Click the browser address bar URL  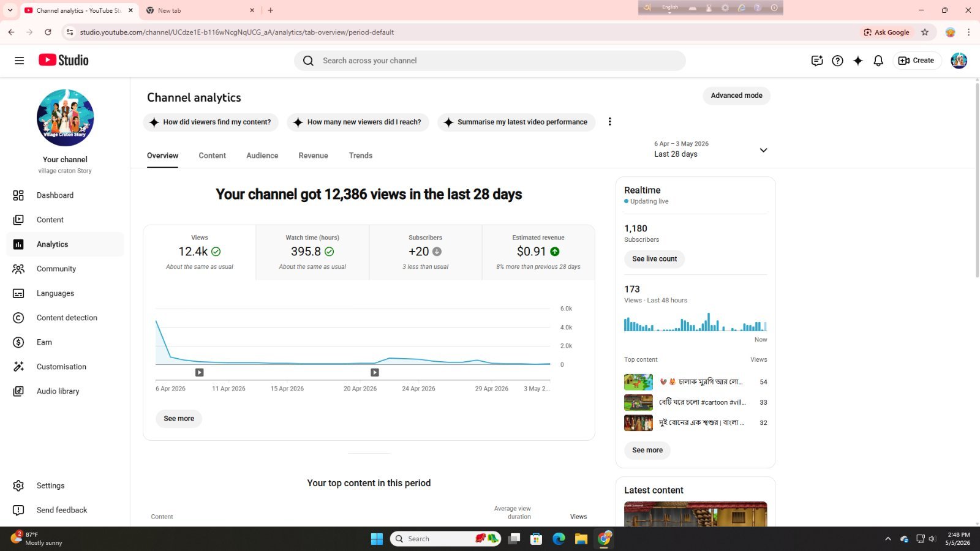(236, 32)
